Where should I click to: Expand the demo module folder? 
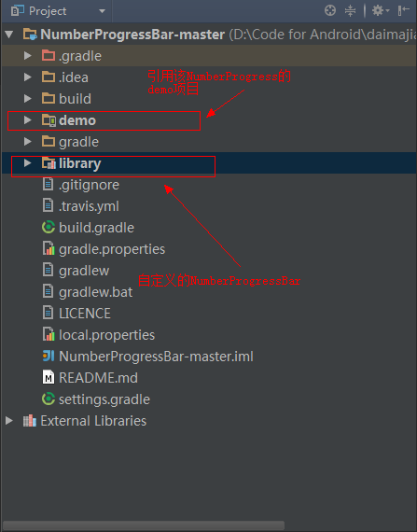tap(27, 120)
